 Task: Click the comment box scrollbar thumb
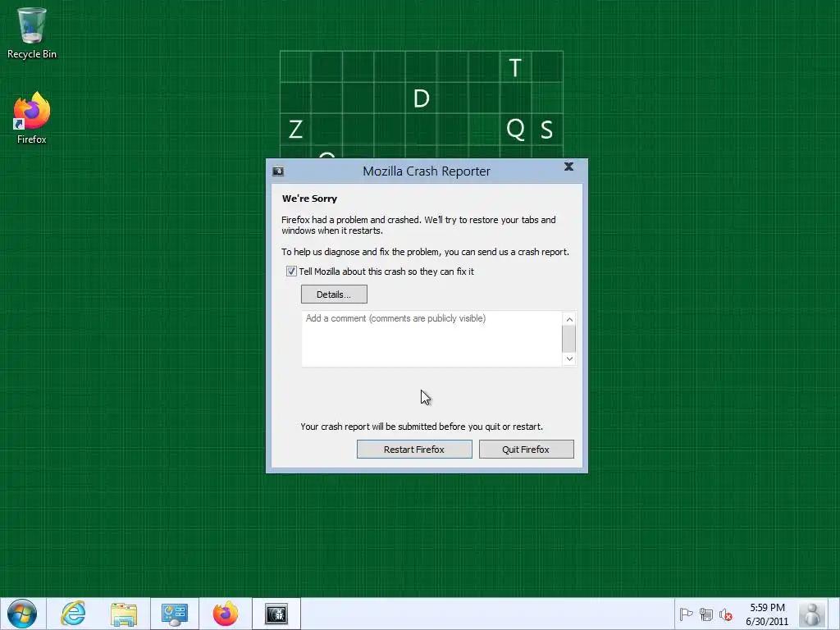[569, 339]
